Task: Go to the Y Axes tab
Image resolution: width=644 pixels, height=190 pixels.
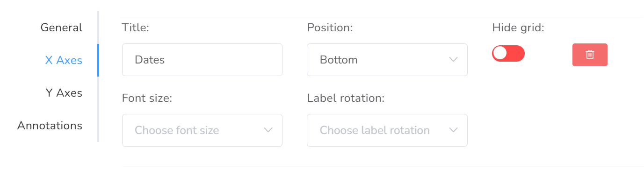Action: tap(64, 93)
